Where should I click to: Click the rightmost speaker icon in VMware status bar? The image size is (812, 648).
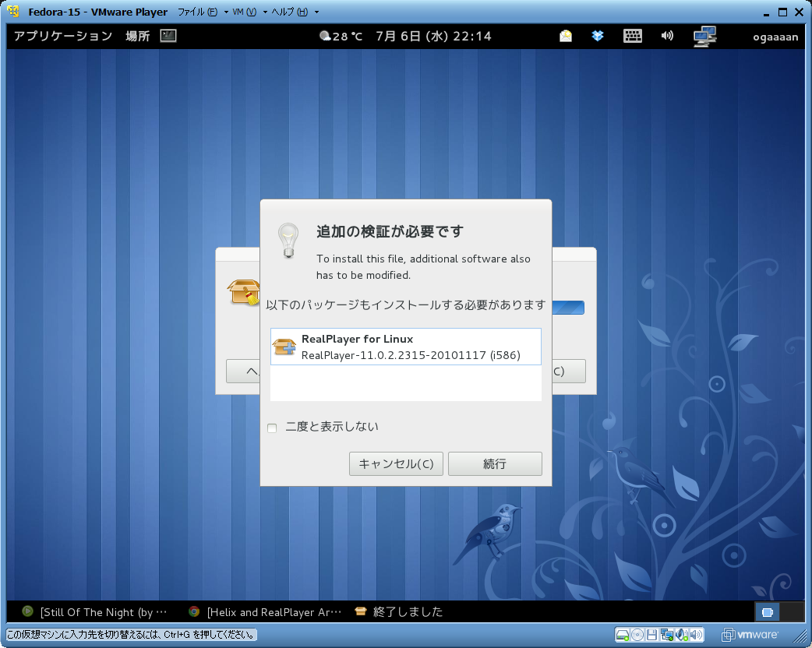coord(697,635)
